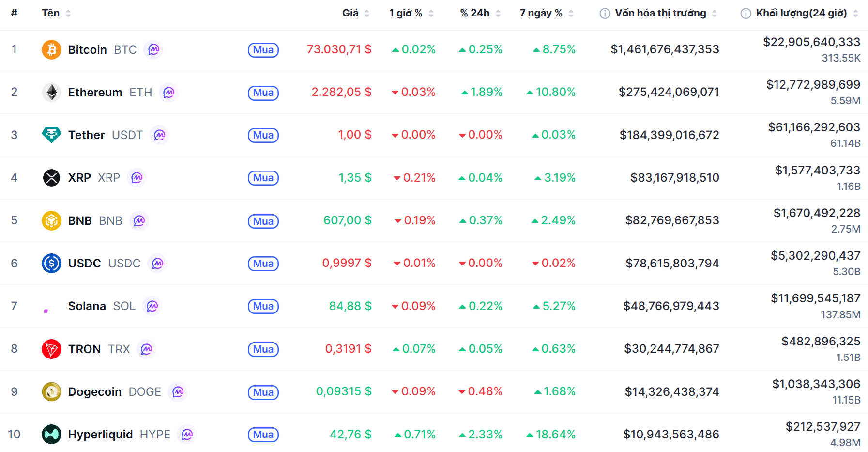Viewport: 868px width, 452px height.
Task: Click the TRON red logo icon
Action: pyautogui.click(x=51, y=349)
